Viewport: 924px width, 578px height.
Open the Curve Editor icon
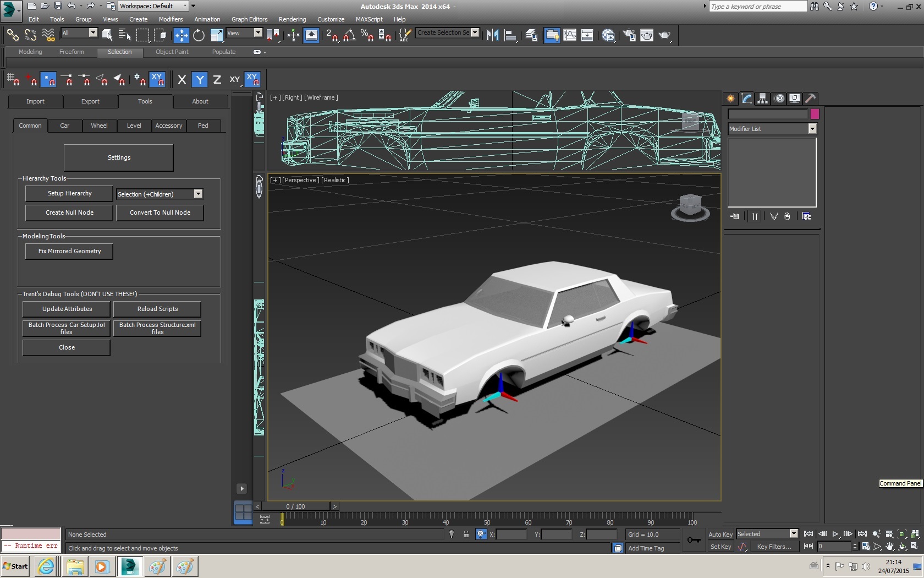click(x=570, y=35)
